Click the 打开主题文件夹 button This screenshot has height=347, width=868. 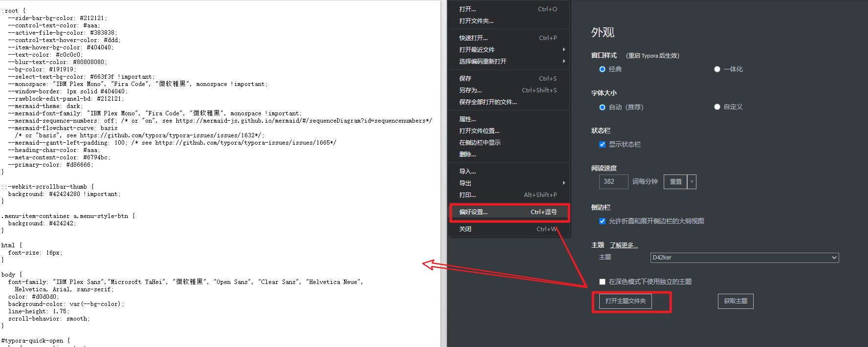625,301
